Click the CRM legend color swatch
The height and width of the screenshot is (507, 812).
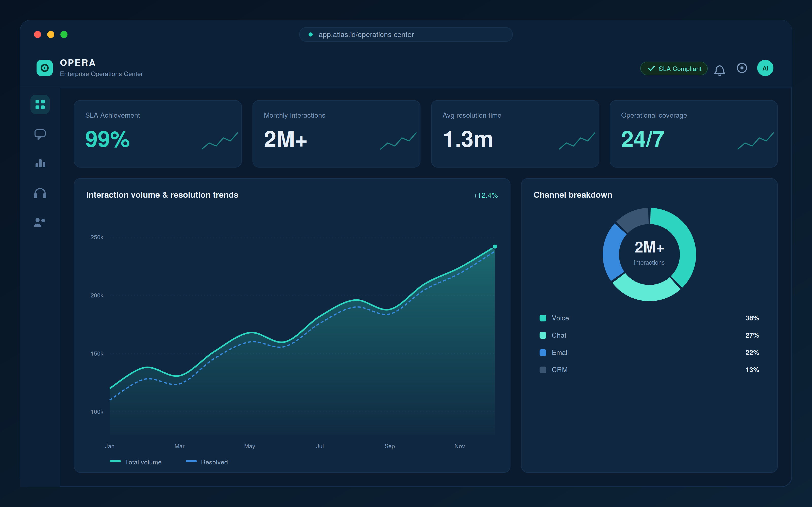(x=543, y=370)
